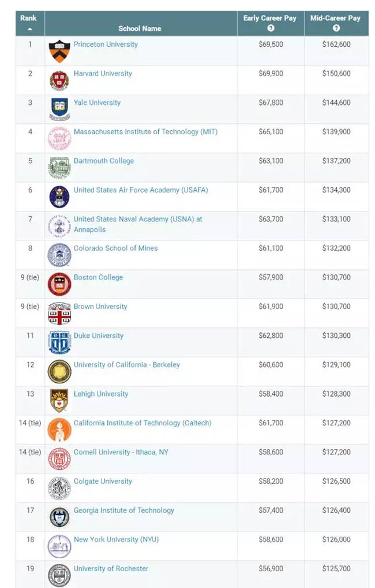
Task: Click the Air Force Academy emblem
Action: (x=59, y=197)
